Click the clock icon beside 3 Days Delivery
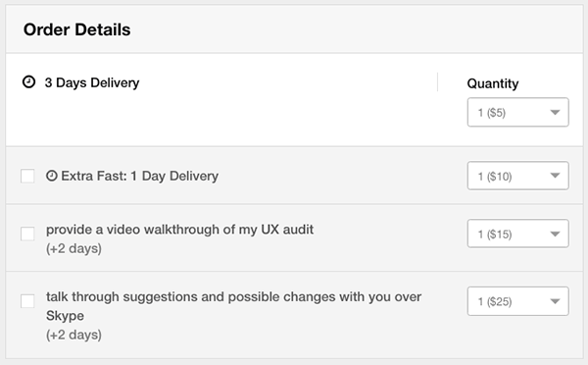Image resolution: width=588 pixels, height=365 pixels. [28, 81]
